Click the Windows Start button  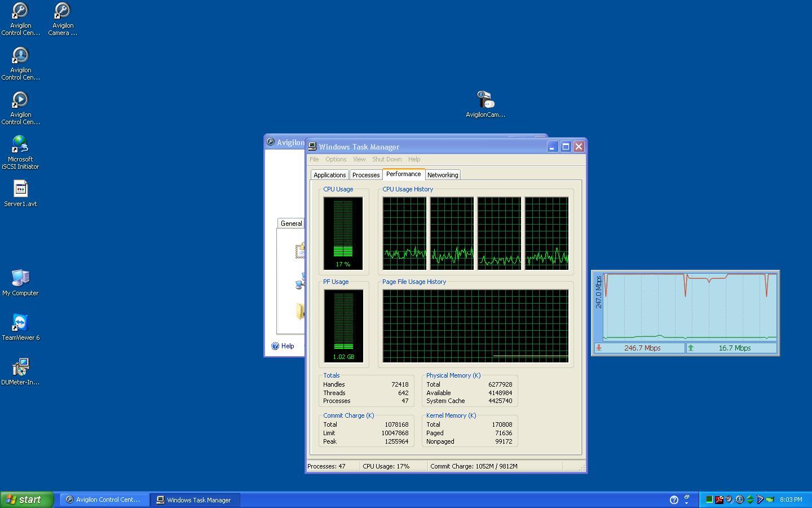click(27, 500)
